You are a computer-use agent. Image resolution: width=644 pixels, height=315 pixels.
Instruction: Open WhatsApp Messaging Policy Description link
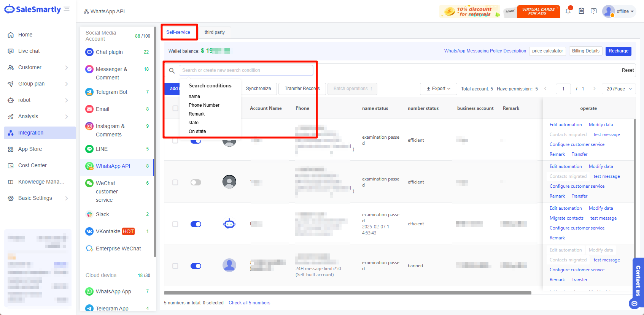(x=485, y=51)
